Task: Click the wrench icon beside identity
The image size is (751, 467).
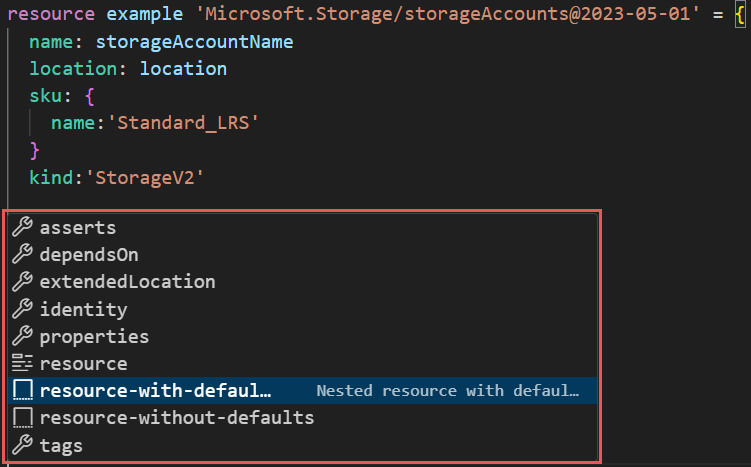Action: tap(21, 310)
